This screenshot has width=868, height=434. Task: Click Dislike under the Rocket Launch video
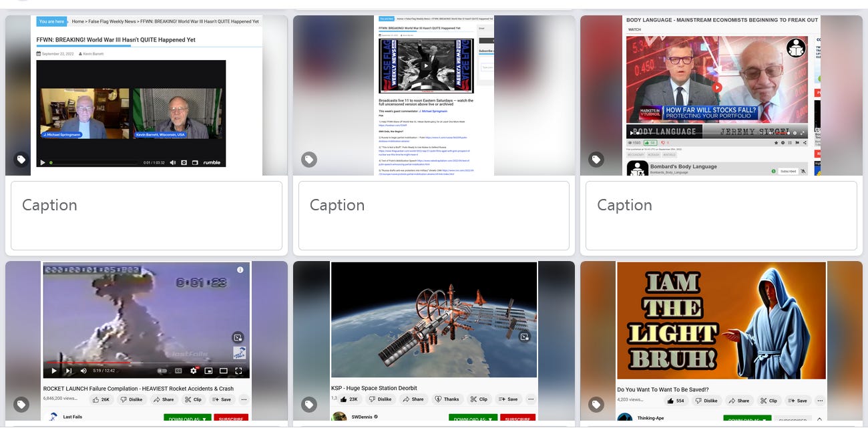click(x=131, y=399)
